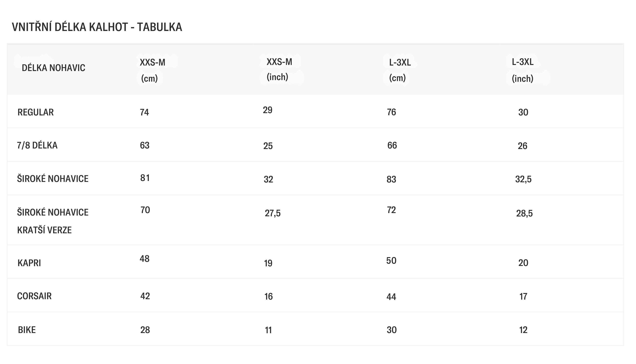Click the L-3XL (cm) column header

click(400, 70)
